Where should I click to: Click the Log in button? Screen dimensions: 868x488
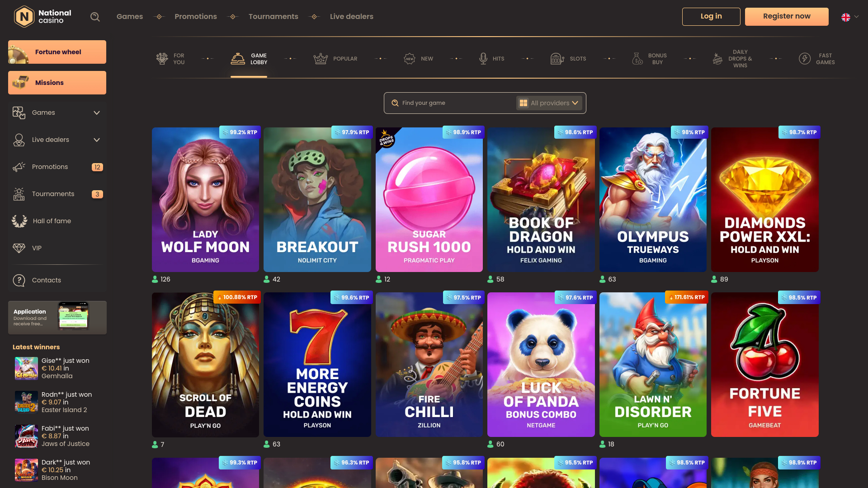coord(711,16)
